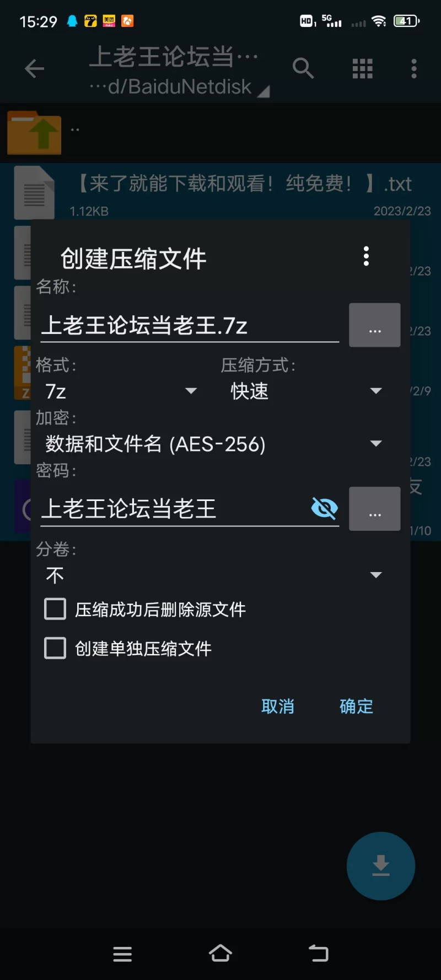Toggle password visibility eye icon
The width and height of the screenshot is (441, 980).
324,508
